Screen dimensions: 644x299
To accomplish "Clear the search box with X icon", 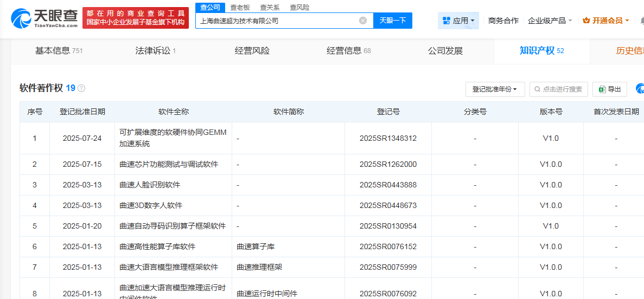I will [x=363, y=21].
